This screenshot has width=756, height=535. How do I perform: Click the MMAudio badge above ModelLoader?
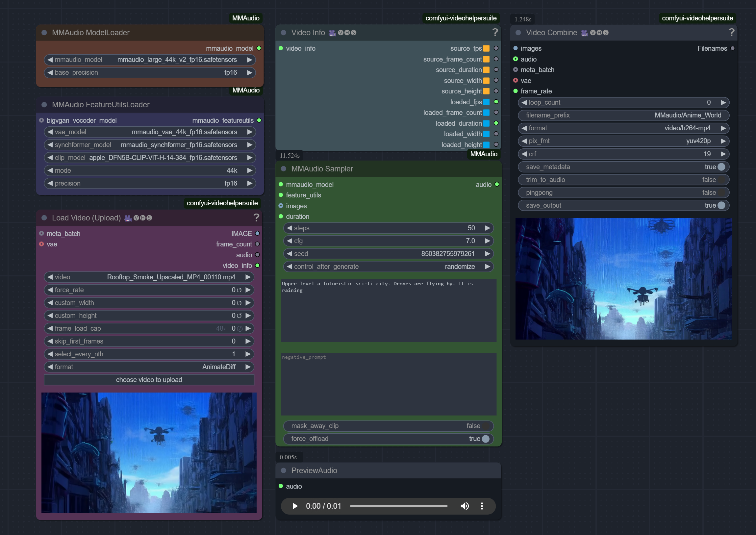[245, 18]
